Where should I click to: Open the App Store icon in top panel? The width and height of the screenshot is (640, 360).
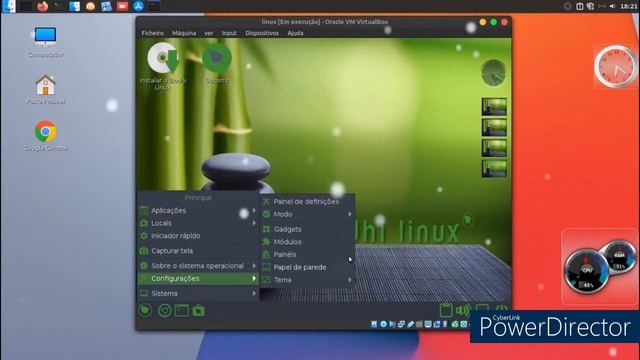[x=138, y=6]
